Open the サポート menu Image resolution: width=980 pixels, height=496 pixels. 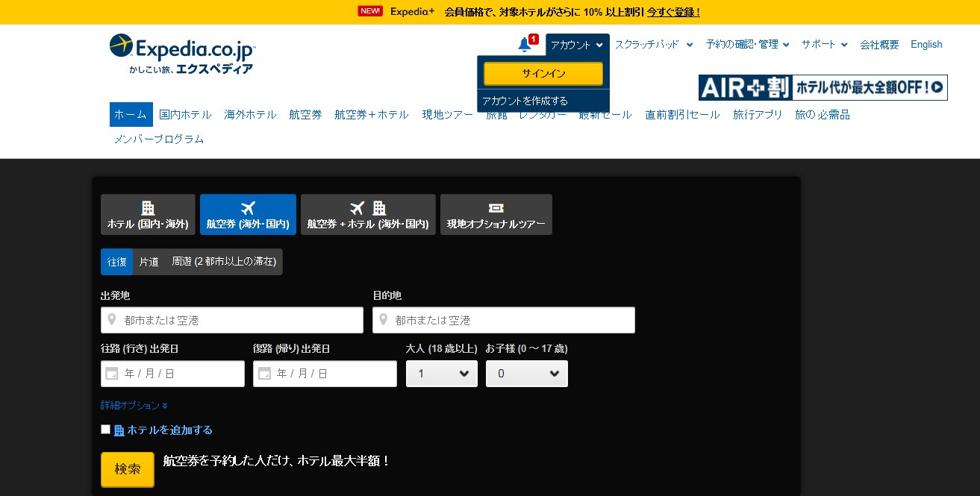tap(824, 45)
